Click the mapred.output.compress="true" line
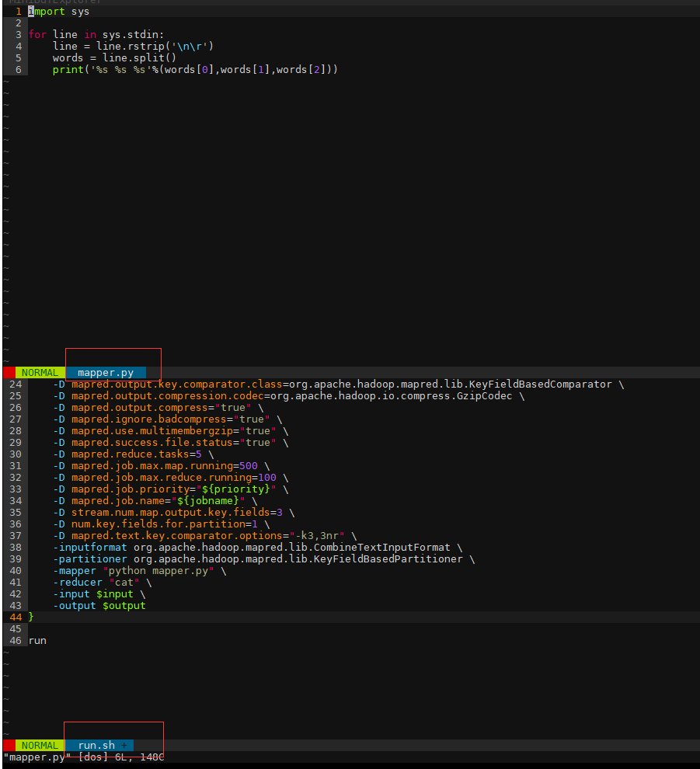Viewport: 700px width, 769px height. pos(158,408)
